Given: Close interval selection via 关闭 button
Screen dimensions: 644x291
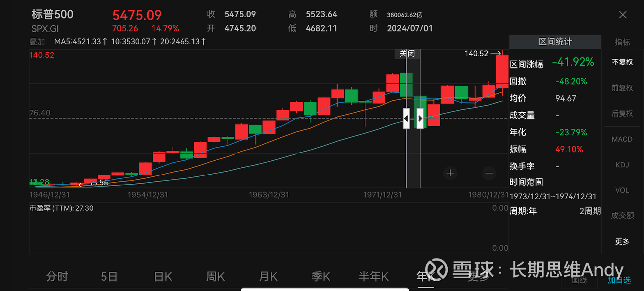Looking at the screenshot, I should 407,53.
